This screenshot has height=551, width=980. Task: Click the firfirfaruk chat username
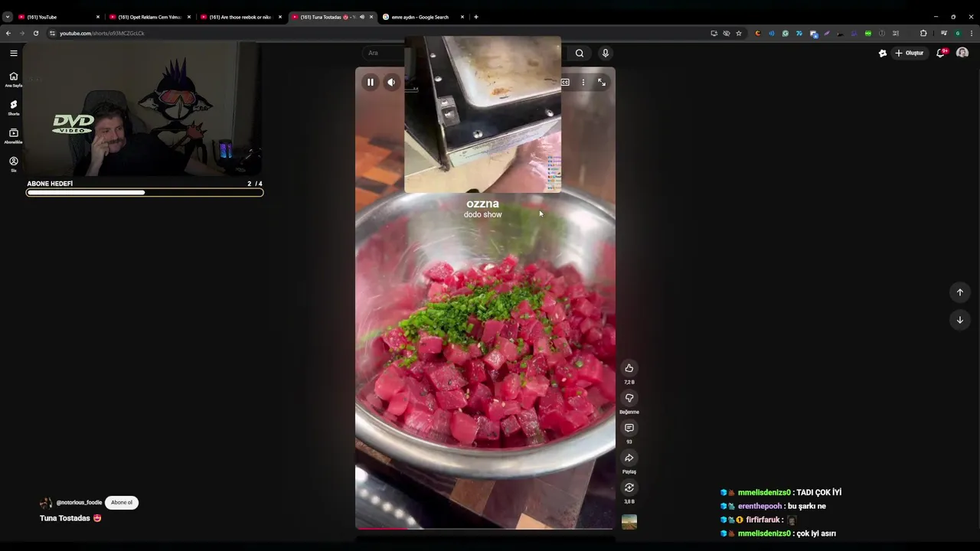pyautogui.click(x=763, y=520)
